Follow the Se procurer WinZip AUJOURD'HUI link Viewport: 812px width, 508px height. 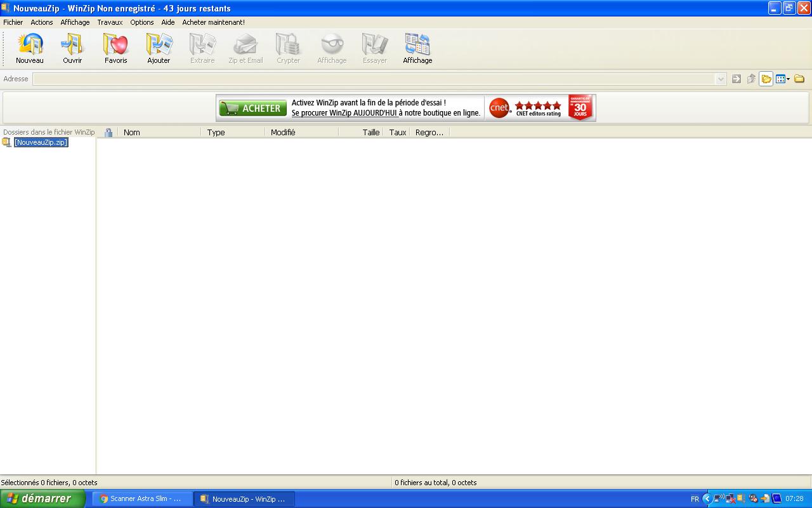tap(344, 113)
